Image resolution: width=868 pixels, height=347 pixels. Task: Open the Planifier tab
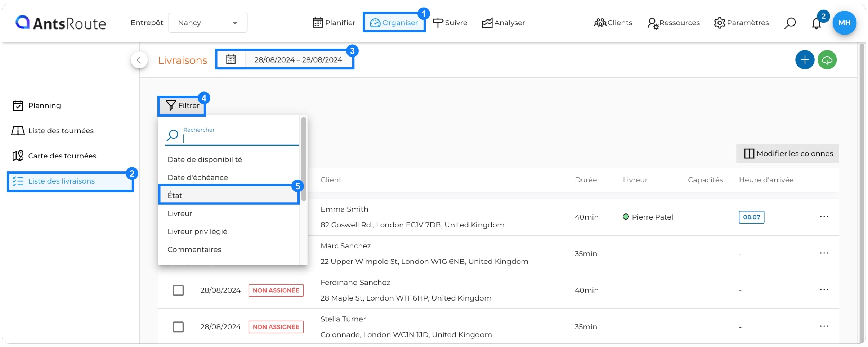[x=334, y=23]
